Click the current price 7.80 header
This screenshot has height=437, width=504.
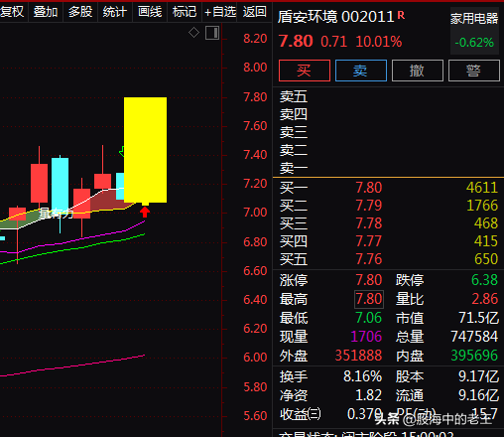[296, 42]
